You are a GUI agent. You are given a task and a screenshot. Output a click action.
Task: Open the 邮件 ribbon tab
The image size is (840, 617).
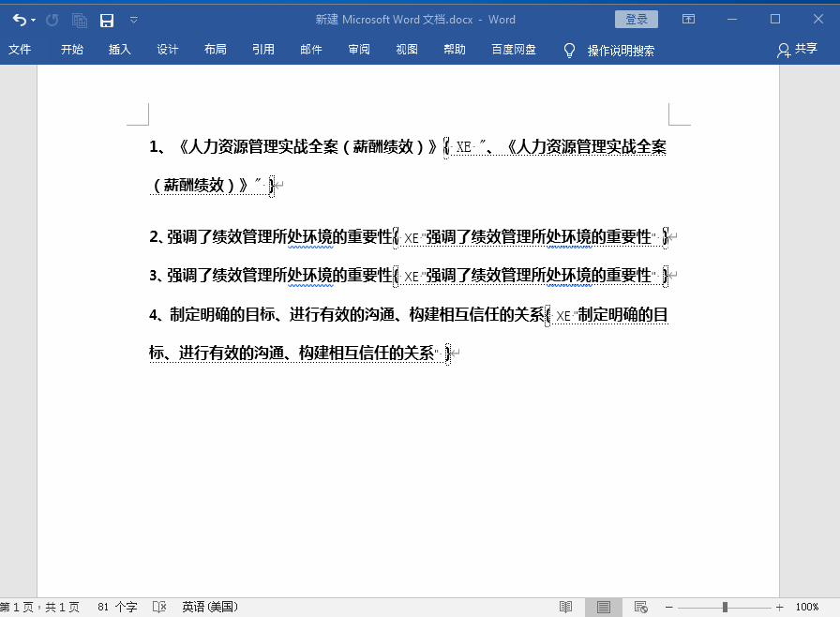[311, 50]
